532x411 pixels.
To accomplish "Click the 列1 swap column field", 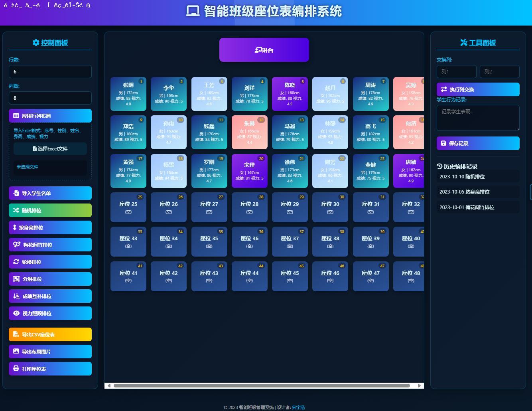I will tap(456, 72).
